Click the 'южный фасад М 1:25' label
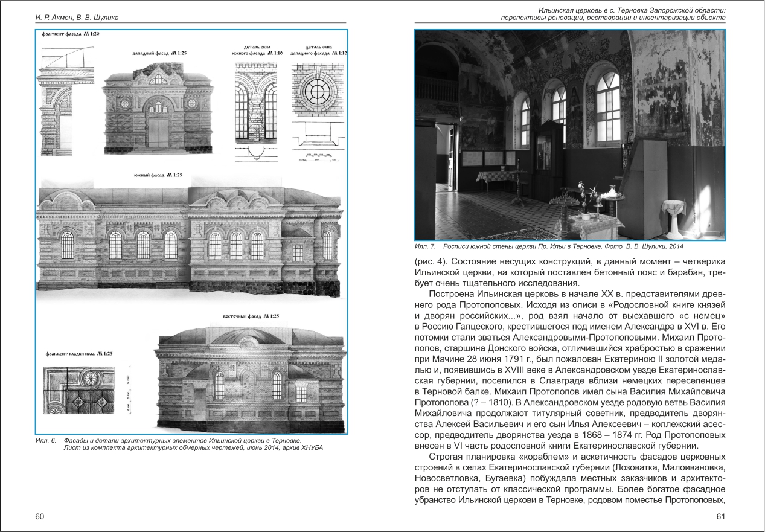765x532 pixels. (x=158, y=175)
